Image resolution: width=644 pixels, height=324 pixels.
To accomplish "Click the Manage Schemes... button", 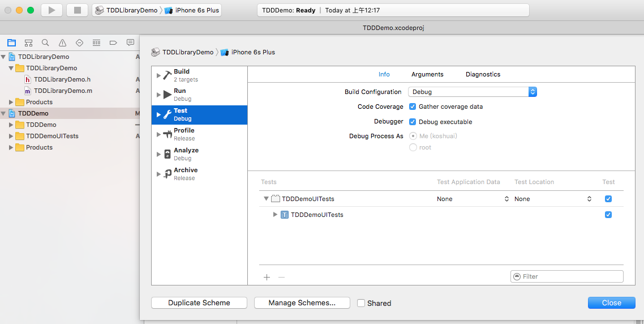I will (x=302, y=303).
